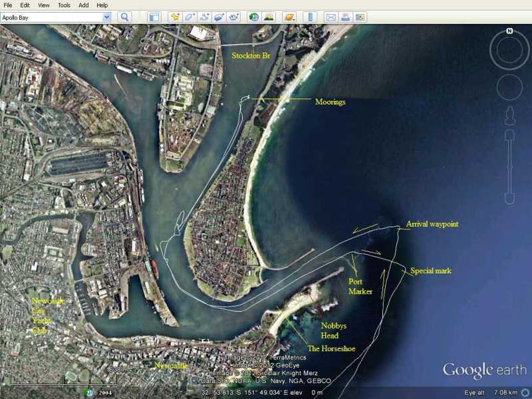Open the Tools menu
The width and height of the screenshot is (532, 399).
[63, 4]
